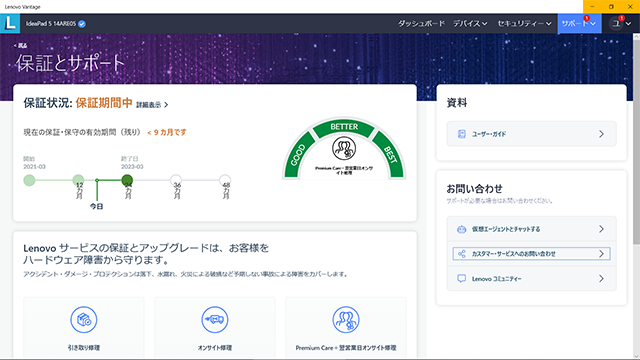Click the Lenovo Vantage L logo
This screenshot has height=360, width=640.
point(10,23)
